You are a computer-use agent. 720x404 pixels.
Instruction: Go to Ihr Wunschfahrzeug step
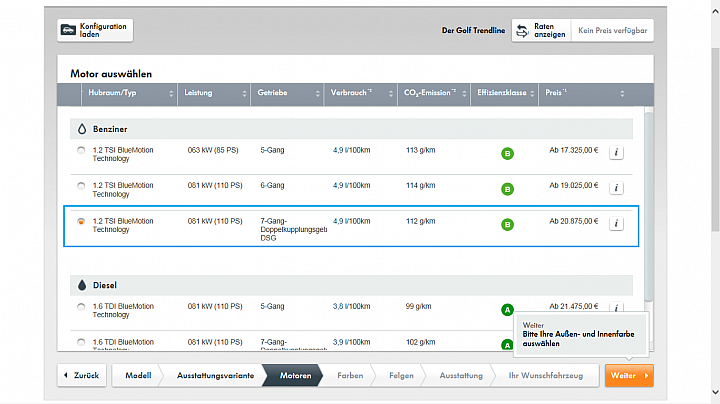pyautogui.click(x=546, y=376)
